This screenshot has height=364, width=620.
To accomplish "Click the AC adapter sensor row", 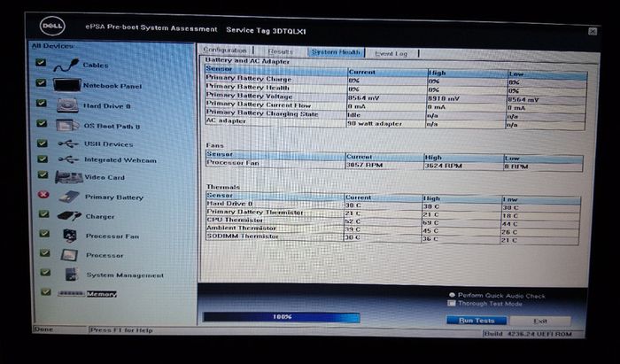I will 395,123.
